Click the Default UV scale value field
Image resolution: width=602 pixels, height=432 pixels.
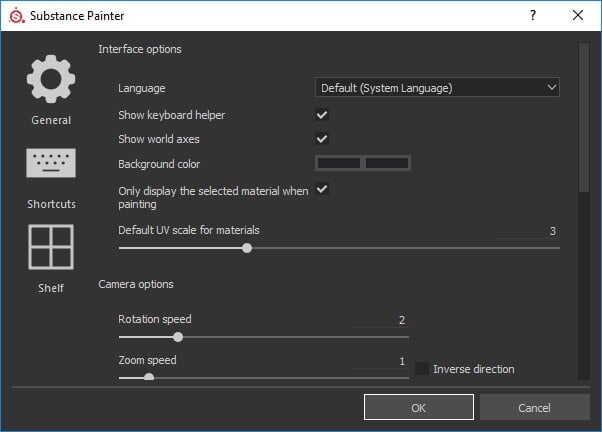click(528, 231)
